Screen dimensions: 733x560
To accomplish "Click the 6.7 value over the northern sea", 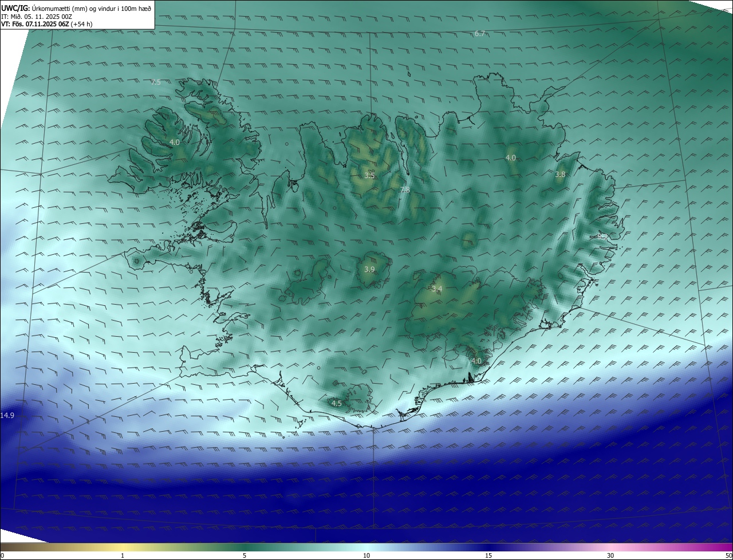I will pos(480,34).
